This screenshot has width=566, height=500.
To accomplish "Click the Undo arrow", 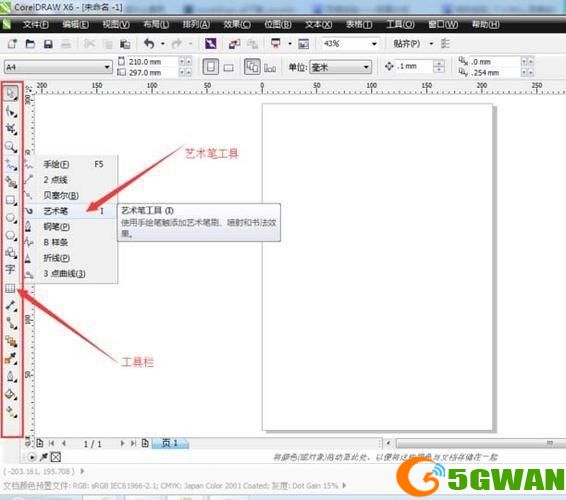I will (149, 44).
